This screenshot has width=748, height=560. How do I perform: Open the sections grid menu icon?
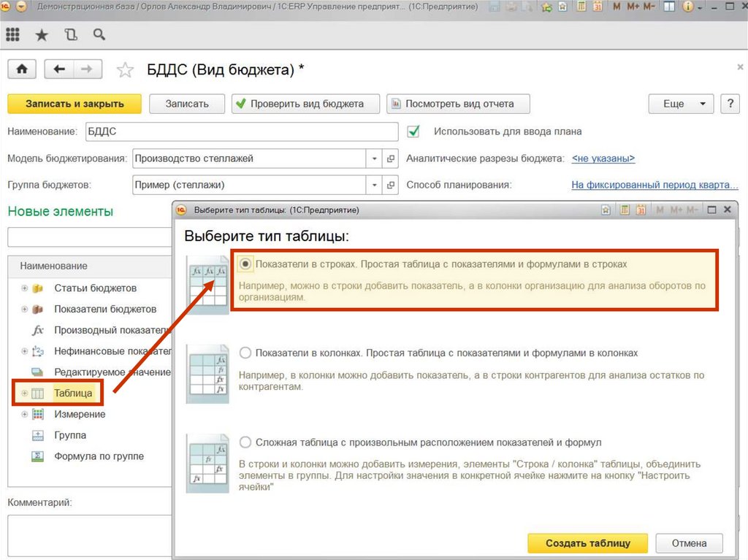tap(12, 34)
